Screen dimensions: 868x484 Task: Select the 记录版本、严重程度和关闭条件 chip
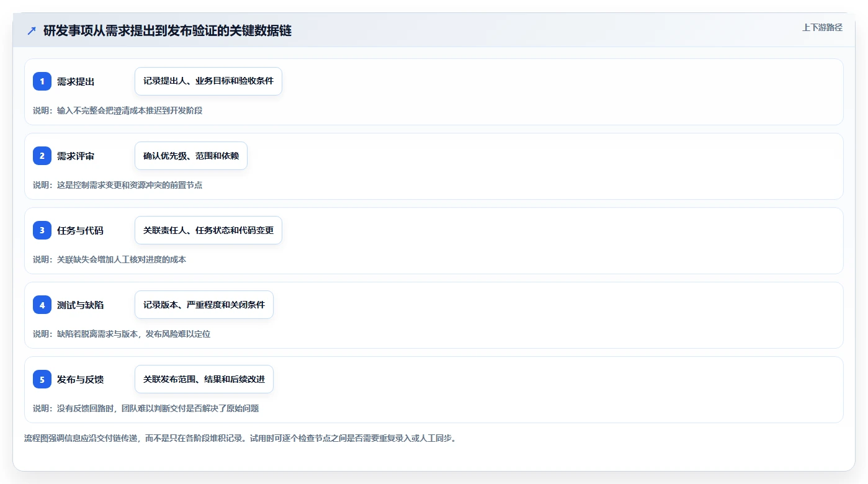[x=204, y=305]
